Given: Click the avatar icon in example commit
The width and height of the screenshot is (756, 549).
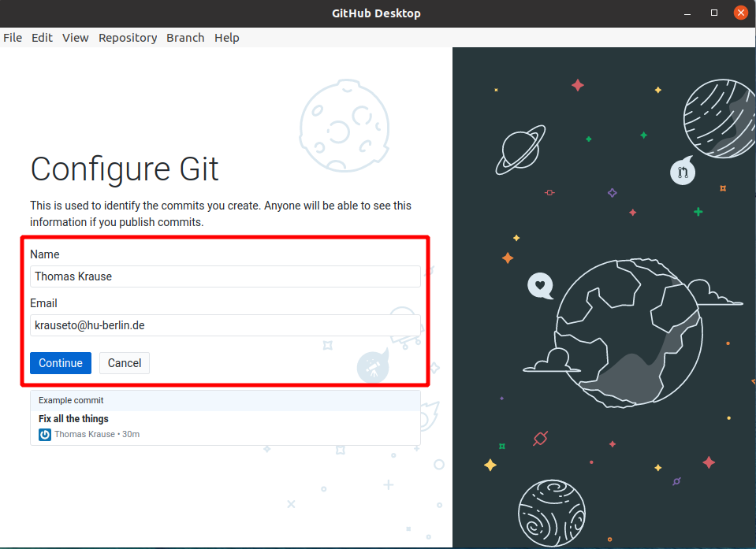Looking at the screenshot, I should click(45, 435).
